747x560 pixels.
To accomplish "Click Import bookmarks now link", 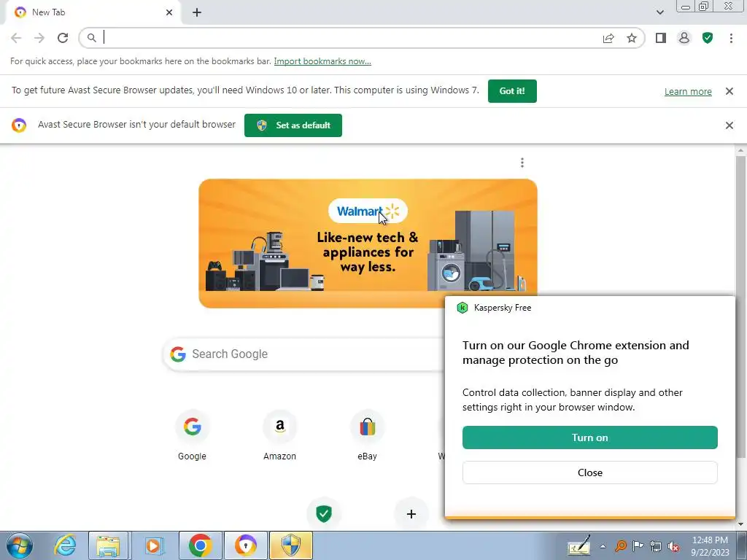I will pyautogui.click(x=322, y=61).
